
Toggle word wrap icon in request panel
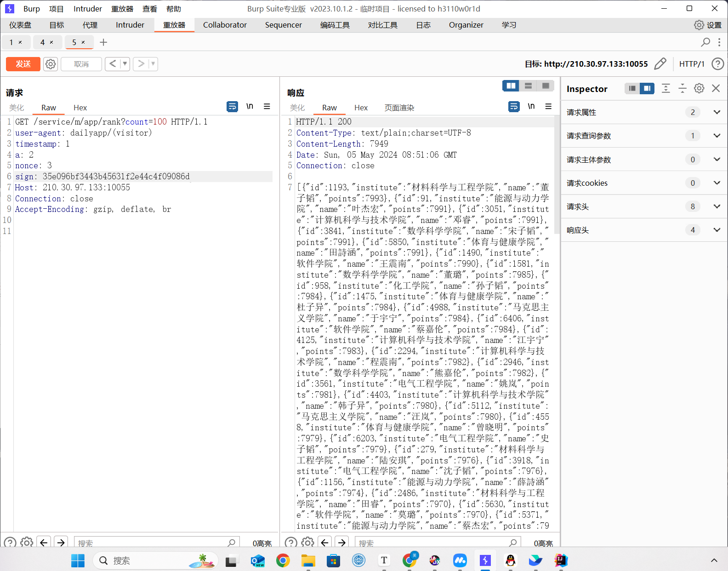[232, 107]
